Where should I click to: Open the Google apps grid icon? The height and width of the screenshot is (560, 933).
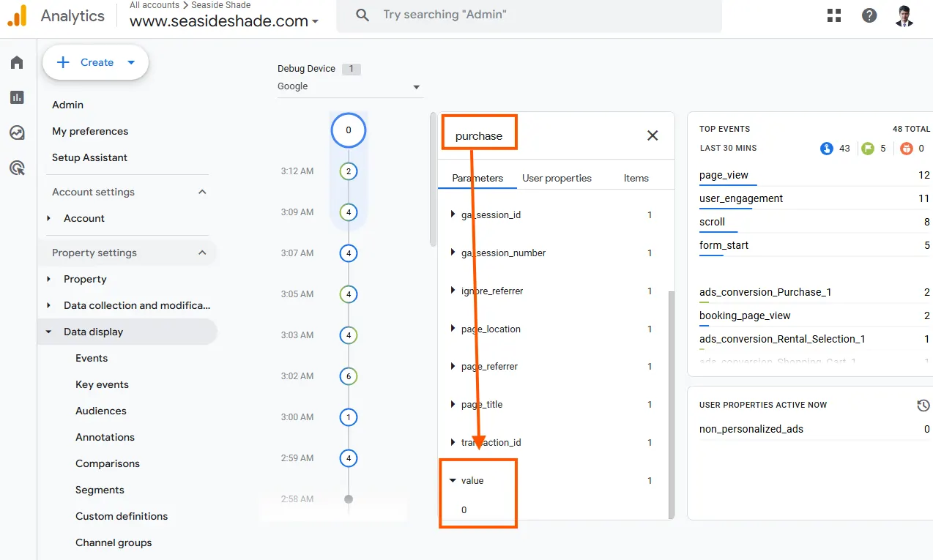[834, 15]
